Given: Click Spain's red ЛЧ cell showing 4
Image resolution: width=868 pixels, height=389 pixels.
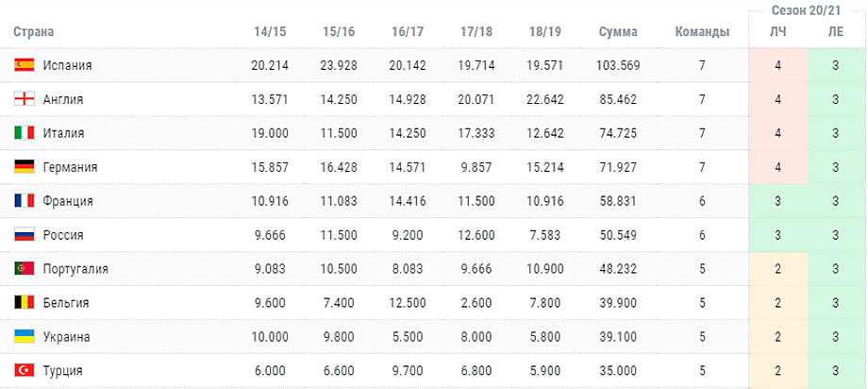Looking at the screenshot, I should click(777, 65).
